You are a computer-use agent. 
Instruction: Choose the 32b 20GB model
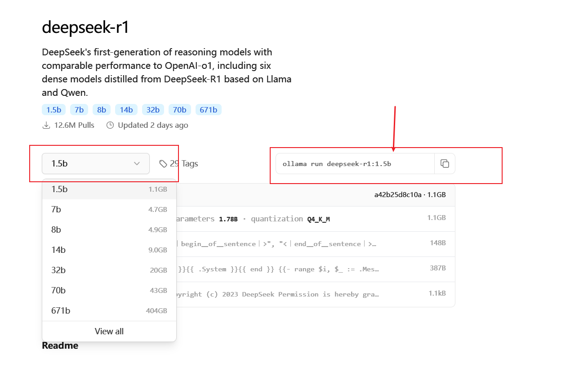(109, 270)
